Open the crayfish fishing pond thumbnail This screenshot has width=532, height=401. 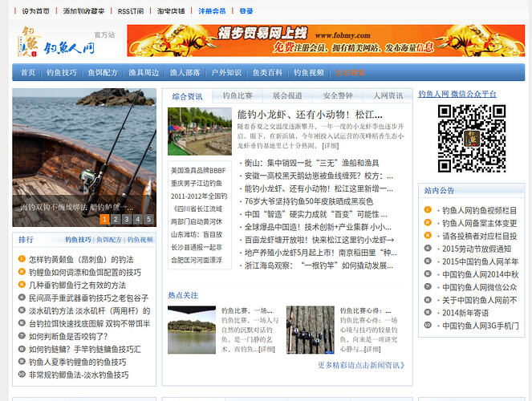pyautogui.click(x=200, y=132)
